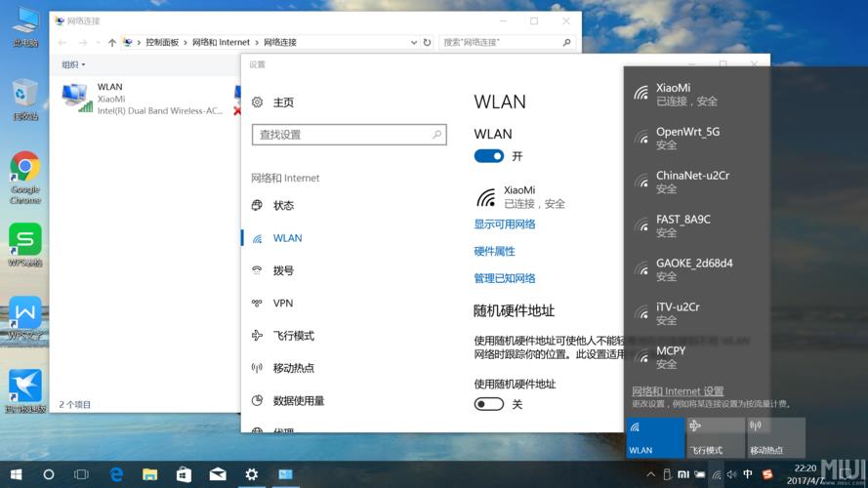Click the Sogou input icon in tray
Viewport: 868px width, 488px height.
pyautogui.click(x=767, y=474)
